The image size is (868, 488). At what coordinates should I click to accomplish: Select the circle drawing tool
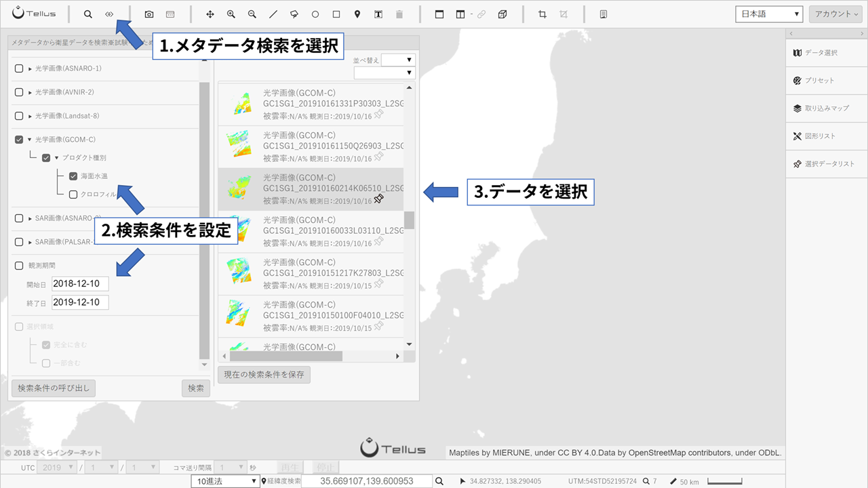[315, 14]
